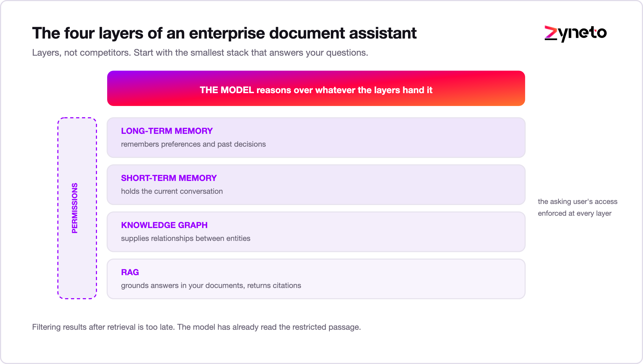Click 'the asking user's access' note

[578, 202]
